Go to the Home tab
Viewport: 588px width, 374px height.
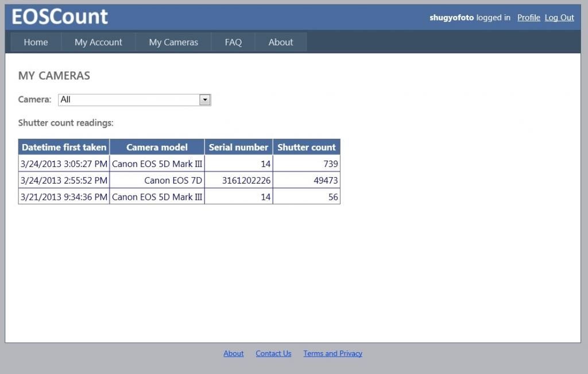(36, 42)
